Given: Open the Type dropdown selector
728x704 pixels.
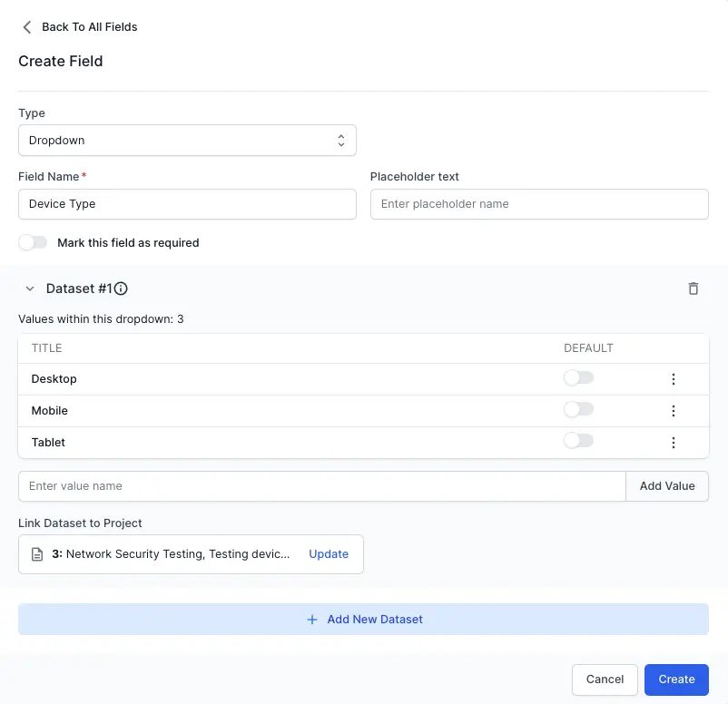Looking at the screenshot, I should (x=187, y=141).
